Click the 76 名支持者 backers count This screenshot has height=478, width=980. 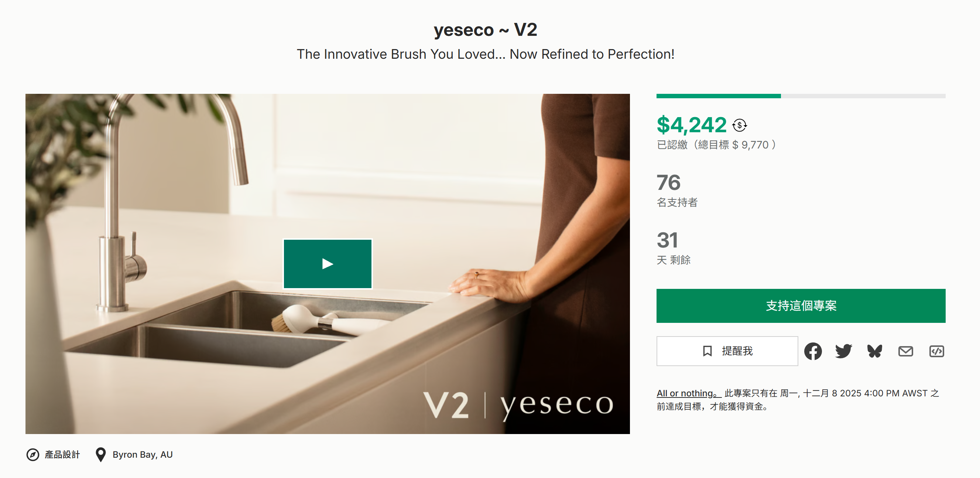[x=668, y=183]
